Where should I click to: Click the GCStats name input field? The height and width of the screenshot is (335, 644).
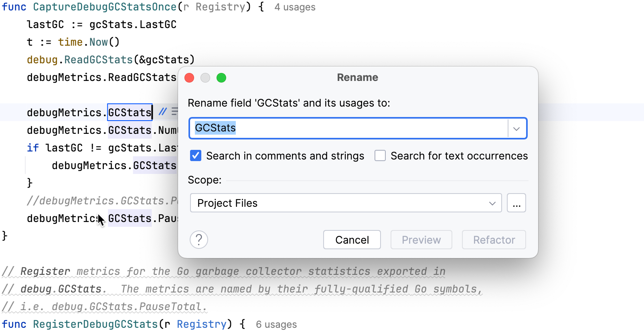pos(349,129)
